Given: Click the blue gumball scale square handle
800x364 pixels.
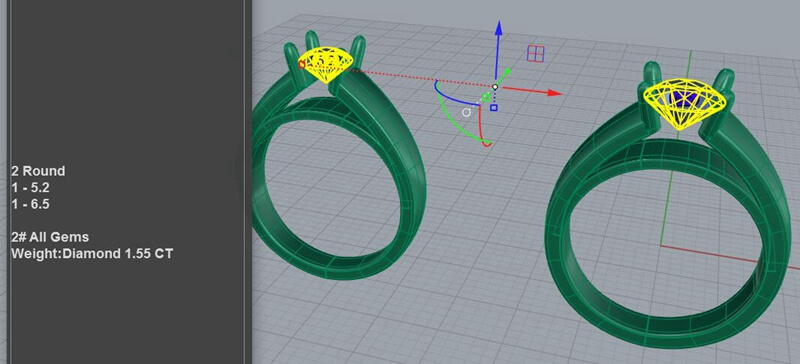Looking at the screenshot, I should [x=493, y=108].
